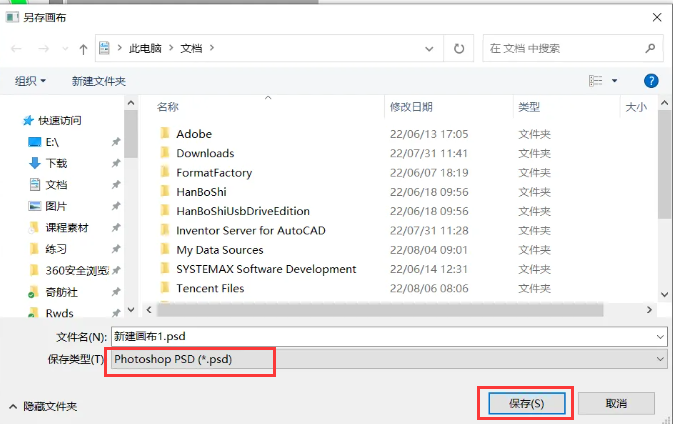The width and height of the screenshot is (673, 424).
Task: Select the FormatFactory folder
Action: (x=214, y=173)
